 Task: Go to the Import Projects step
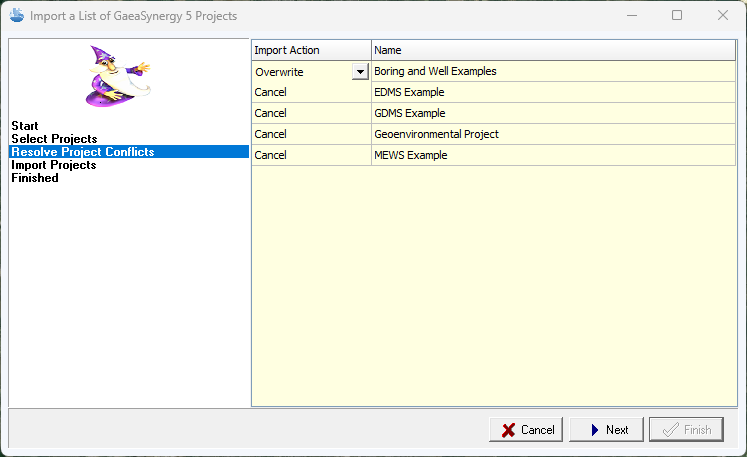(54, 165)
